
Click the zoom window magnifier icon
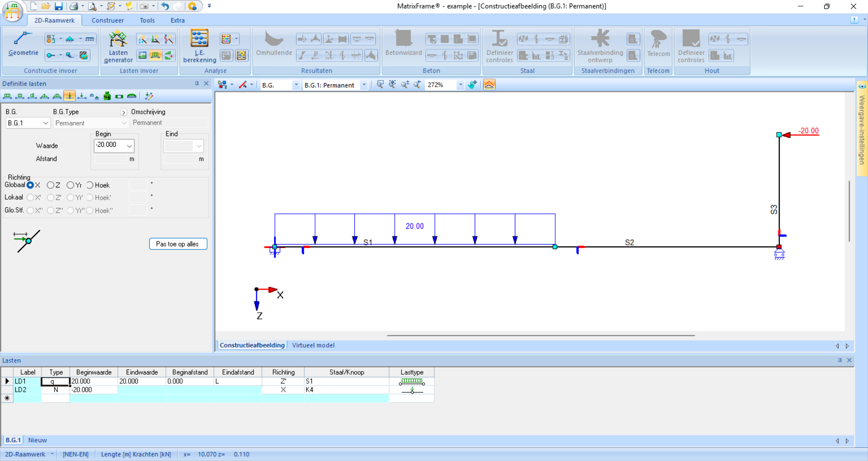[380, 85]
